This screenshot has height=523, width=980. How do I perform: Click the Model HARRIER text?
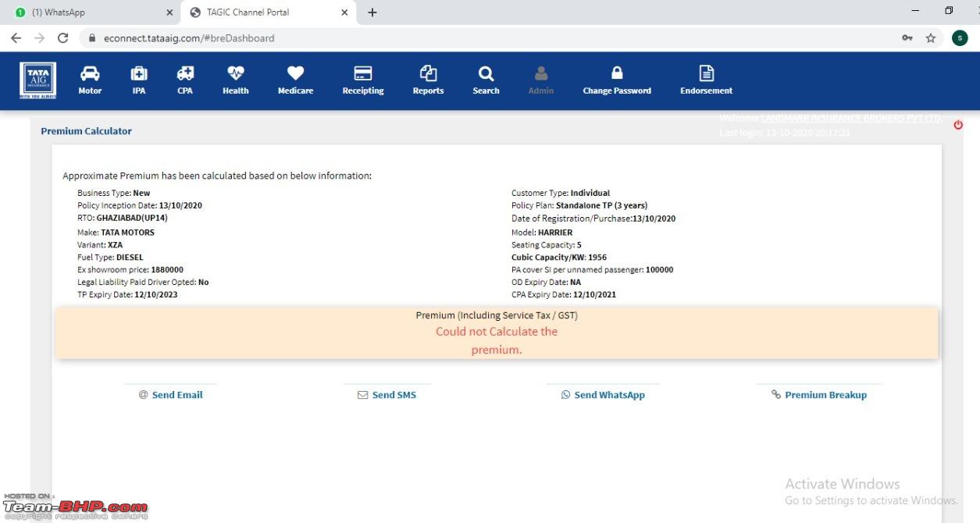542,232
